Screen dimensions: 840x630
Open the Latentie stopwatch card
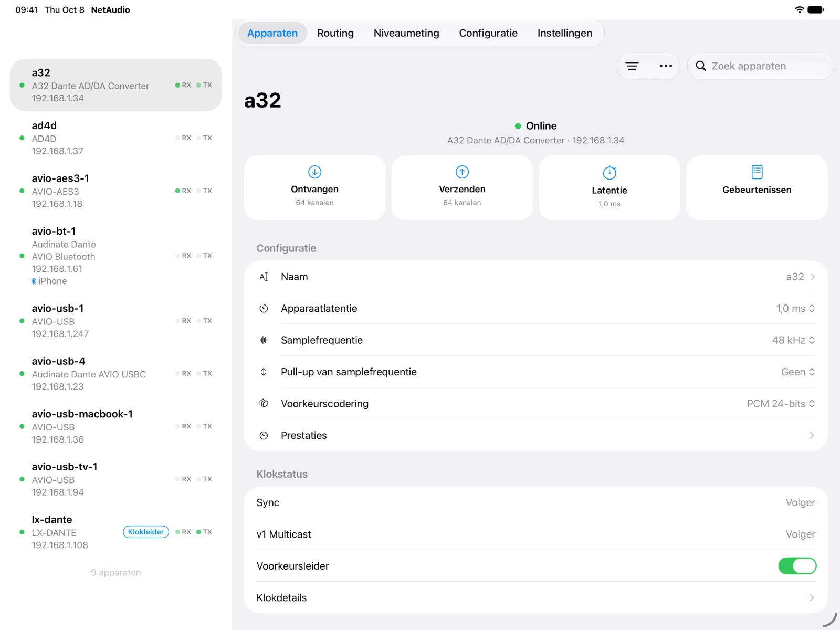(610, 187)
